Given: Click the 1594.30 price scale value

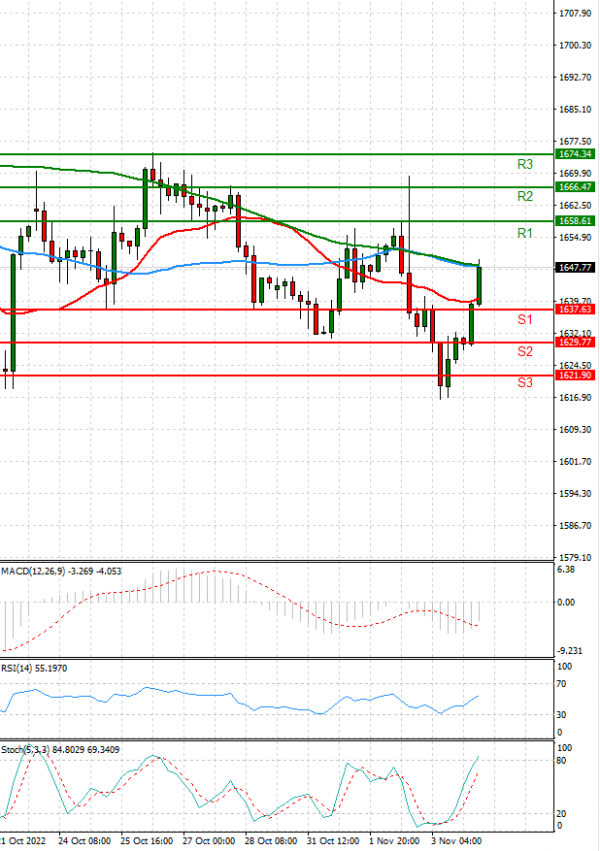Looking at the screenshot, I should (575, 494).
